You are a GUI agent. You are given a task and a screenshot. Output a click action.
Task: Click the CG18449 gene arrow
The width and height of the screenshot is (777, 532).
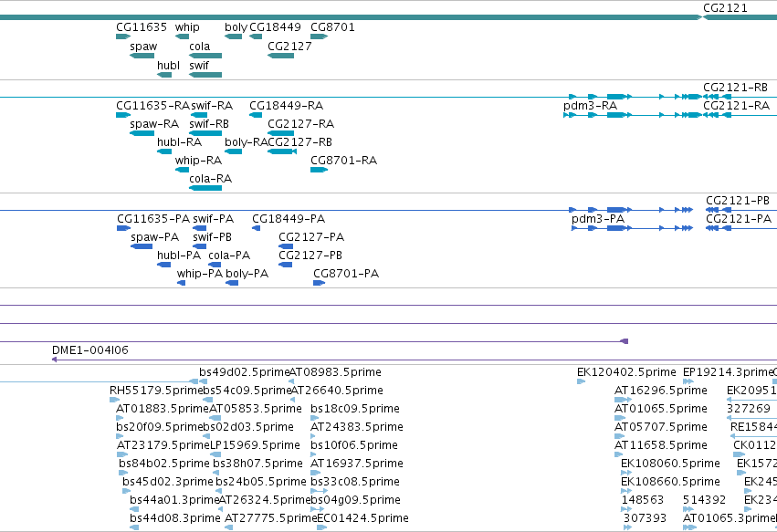click(x=256, y=37)
